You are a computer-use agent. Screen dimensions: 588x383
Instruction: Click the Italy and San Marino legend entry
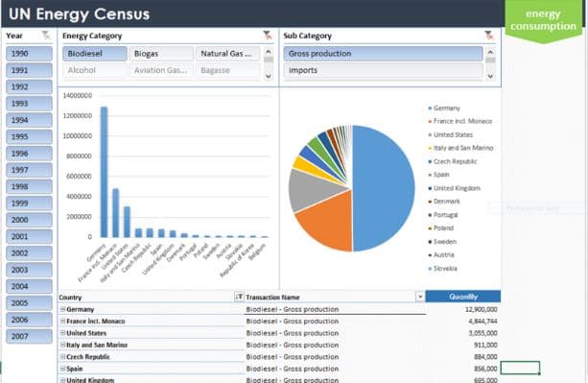(460, 148)
